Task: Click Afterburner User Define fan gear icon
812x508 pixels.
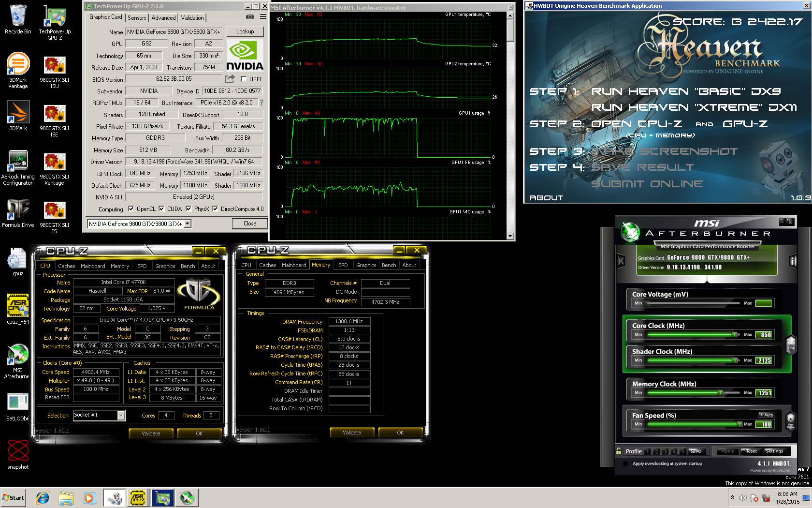Action: pos(791,420)
